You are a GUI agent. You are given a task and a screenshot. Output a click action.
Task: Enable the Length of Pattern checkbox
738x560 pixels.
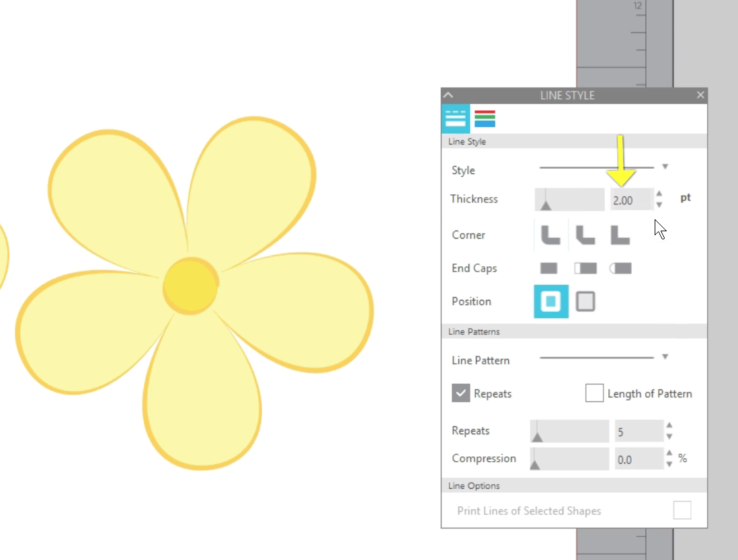(594, 393)
